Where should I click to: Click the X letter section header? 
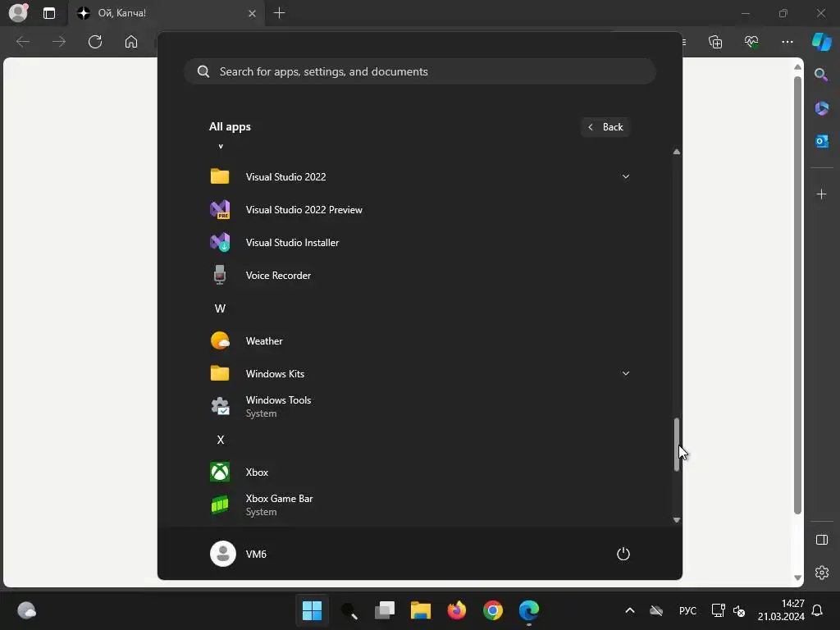220,440
